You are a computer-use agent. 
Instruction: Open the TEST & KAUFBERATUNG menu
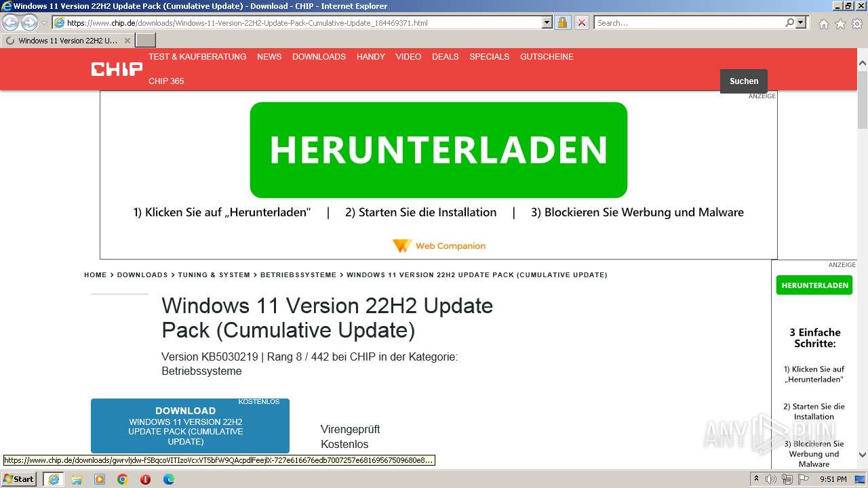click(197, 56)
